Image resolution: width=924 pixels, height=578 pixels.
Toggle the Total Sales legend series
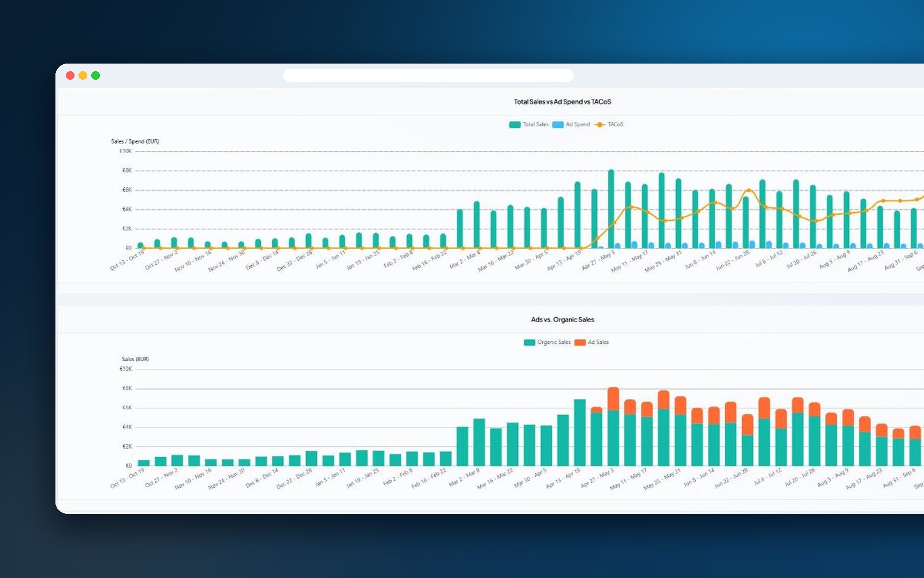coord(528,124)
